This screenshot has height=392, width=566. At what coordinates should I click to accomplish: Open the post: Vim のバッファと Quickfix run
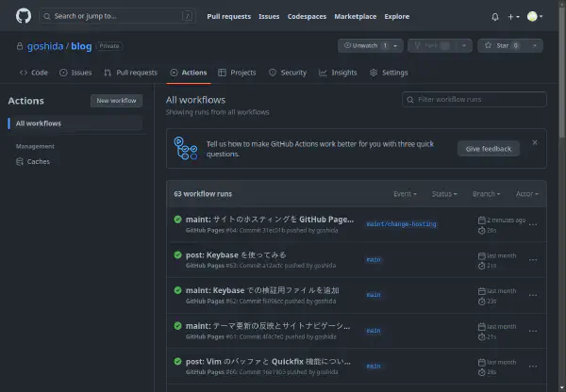coord(268,361)
